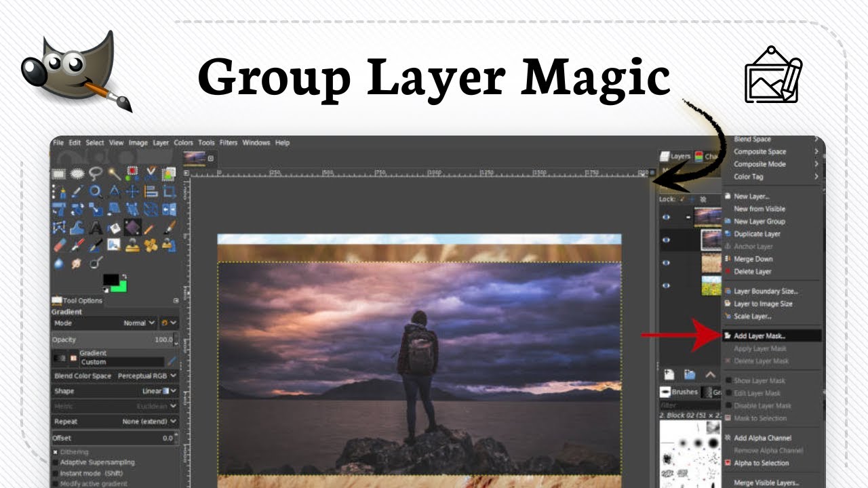This screenshot has width=868, height=488.
Task: Click the black foreground color swatch
Action: click(110, 279)
